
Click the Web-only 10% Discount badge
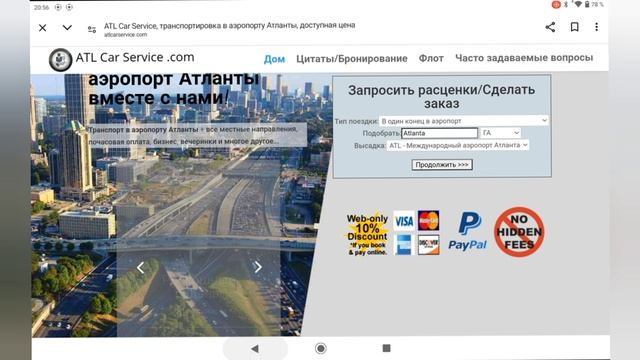pyautogui.click(x=367, y=234)
